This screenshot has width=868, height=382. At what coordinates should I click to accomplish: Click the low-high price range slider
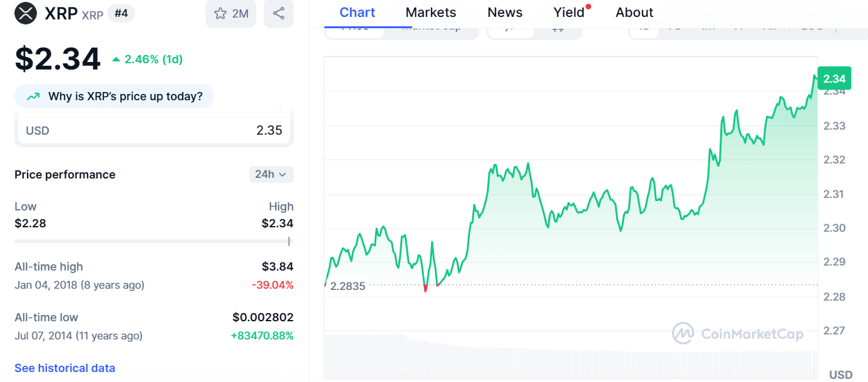click(153, 241)
